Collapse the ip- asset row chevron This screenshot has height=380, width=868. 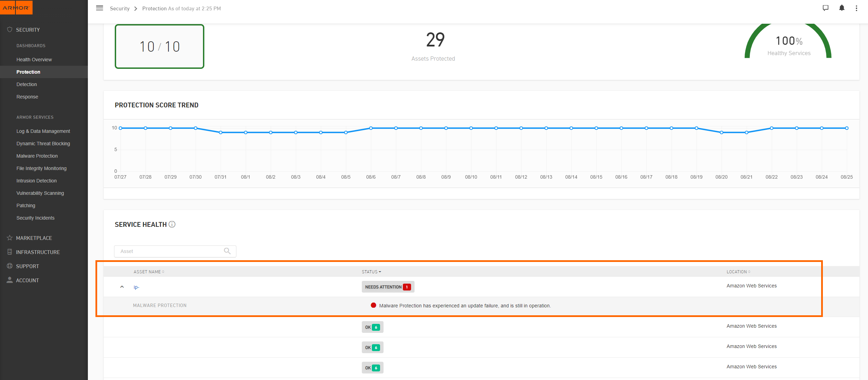pyautogui.click(x=122, y=287)
